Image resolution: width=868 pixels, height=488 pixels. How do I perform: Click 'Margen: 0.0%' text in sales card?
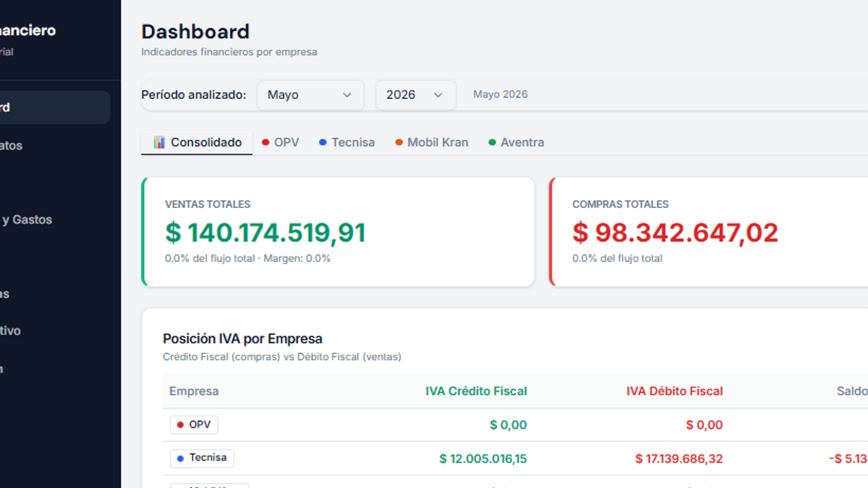click(297, 258)
